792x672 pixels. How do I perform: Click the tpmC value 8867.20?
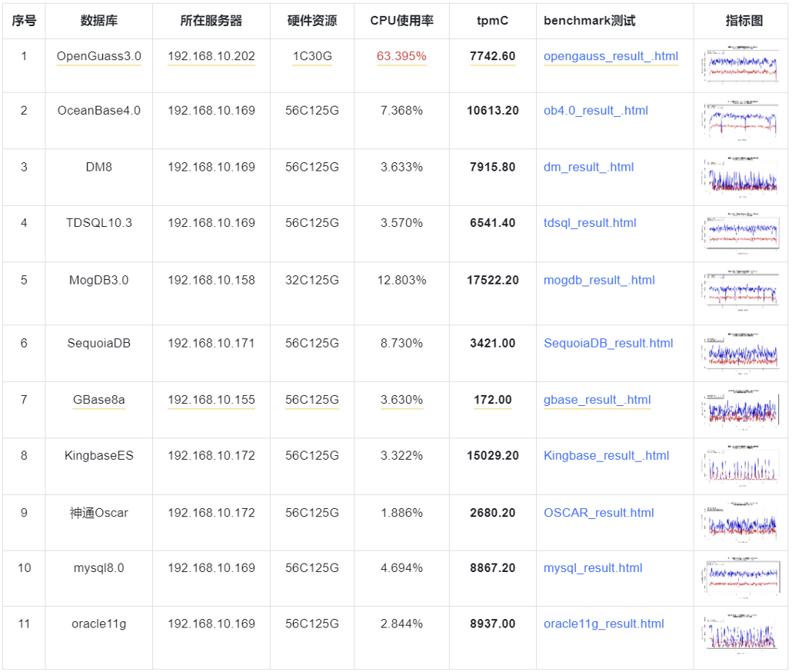click(x=492, y=568)
